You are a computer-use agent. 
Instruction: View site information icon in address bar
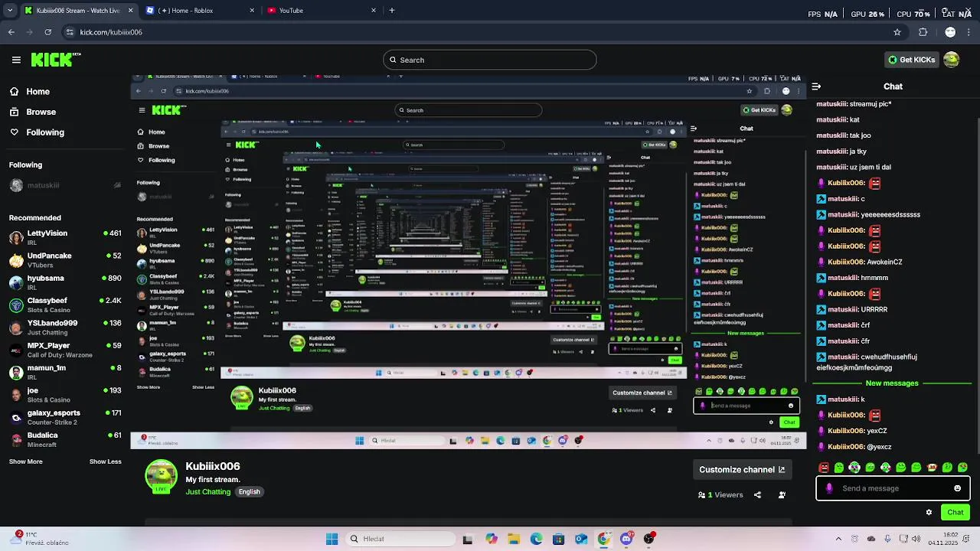click(x=70, y=32)
